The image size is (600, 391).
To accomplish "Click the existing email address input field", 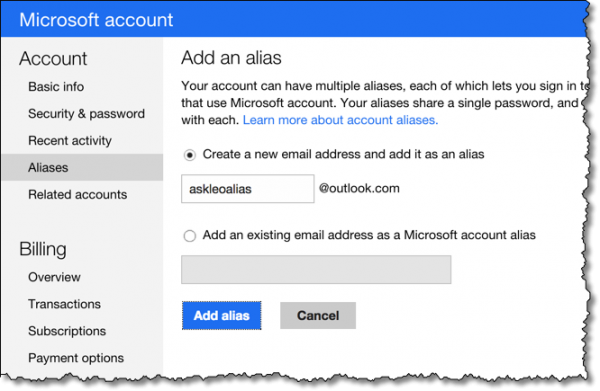I will click(316, 270).
